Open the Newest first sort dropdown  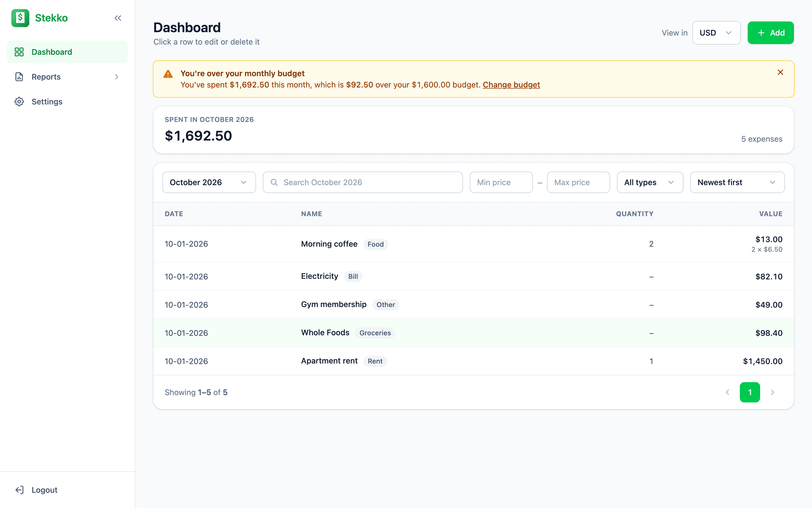pos(737,182)
